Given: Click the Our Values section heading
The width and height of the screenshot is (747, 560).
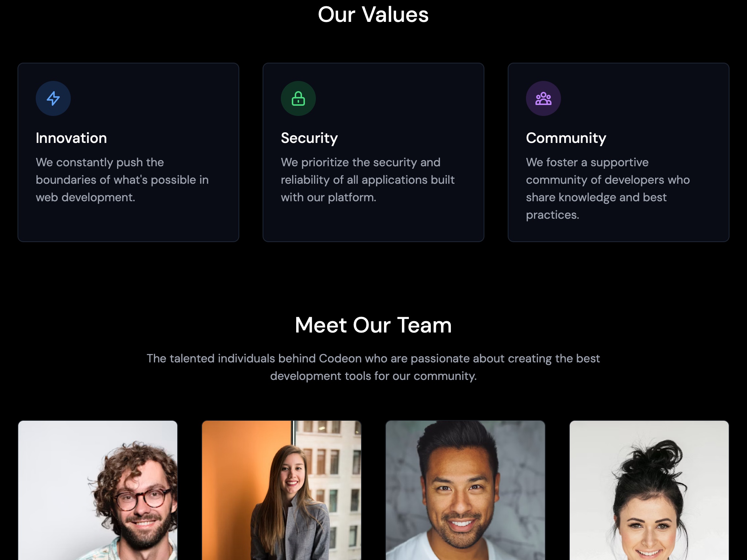Looking at the screenshot, I should [x=373, y=15].
